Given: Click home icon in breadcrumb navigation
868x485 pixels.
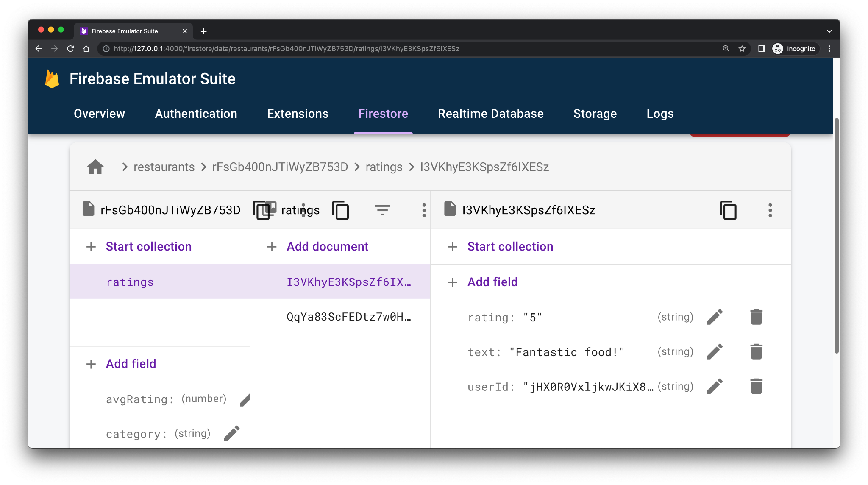Looking at the screenshot, I should point(95,167).
